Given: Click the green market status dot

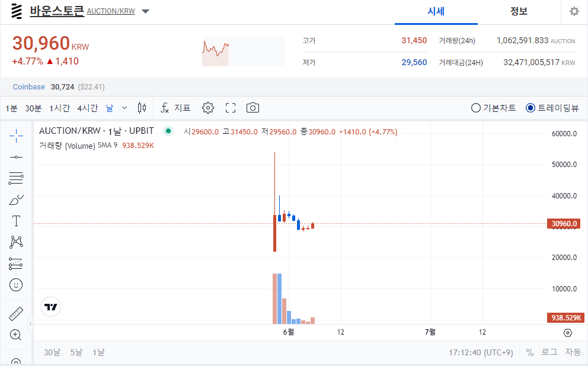Looking at the screenshot, I should [168, 131].
